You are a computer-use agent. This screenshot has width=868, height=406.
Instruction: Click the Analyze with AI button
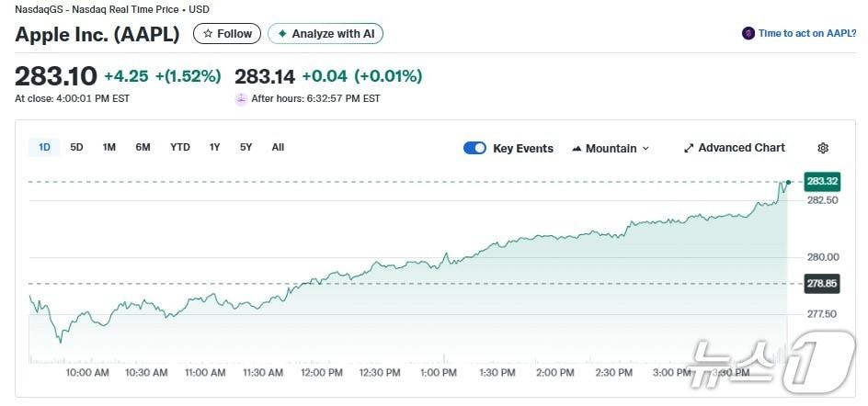click(x=325, y=34)
